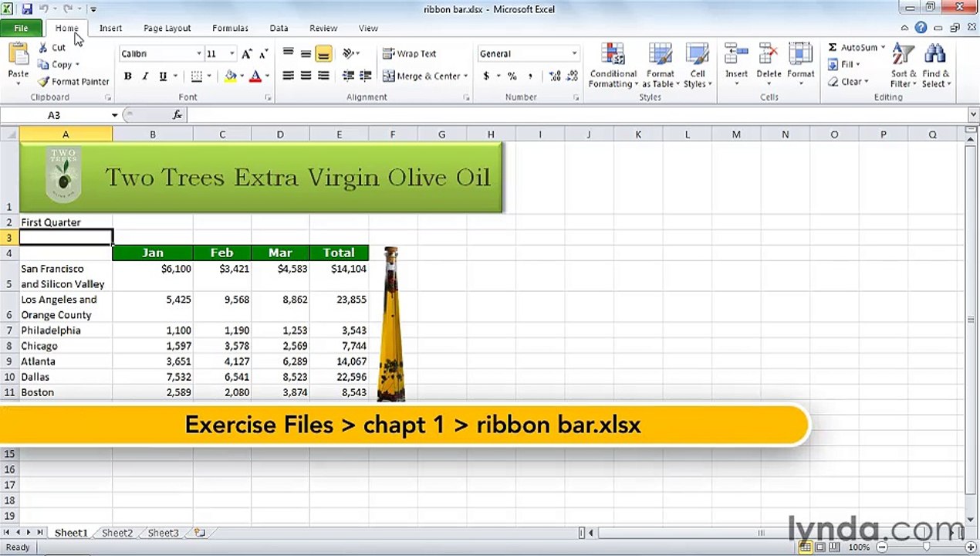Activate the Format Painter brush
The image size is (980, 556).
pyautogui.click(x=43, y=82)
